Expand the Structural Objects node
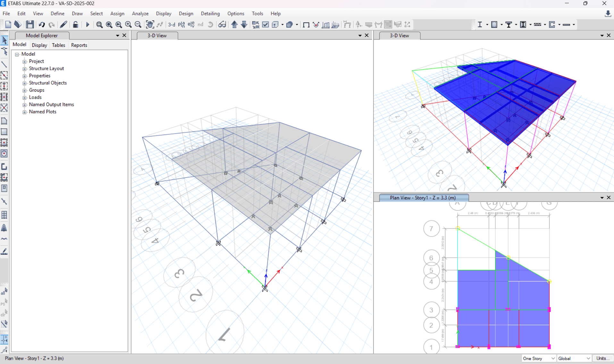This screenshot has height=364, width=614. pyautogui.click(x=24, y=83)
